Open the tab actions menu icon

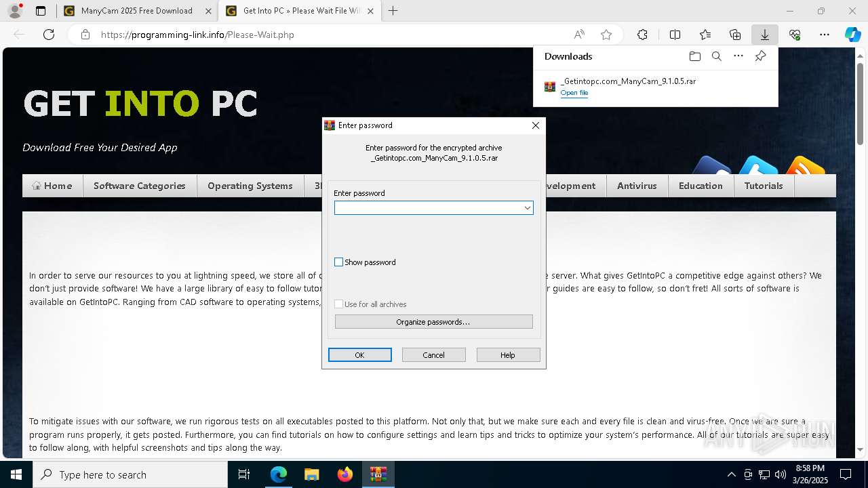point(41,11)
